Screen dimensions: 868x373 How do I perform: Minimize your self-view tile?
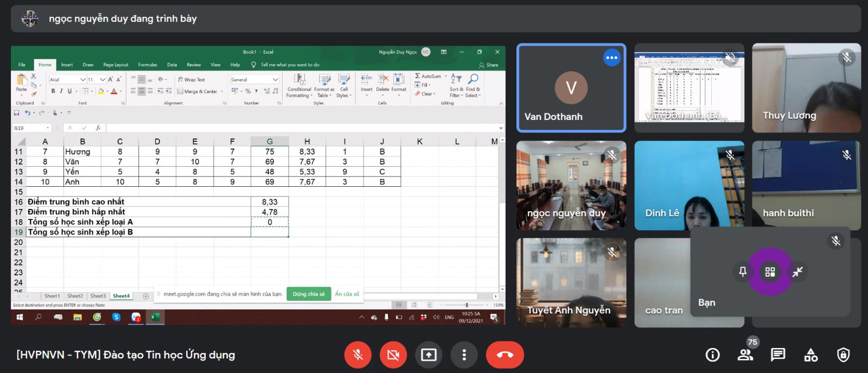[797, 272]
